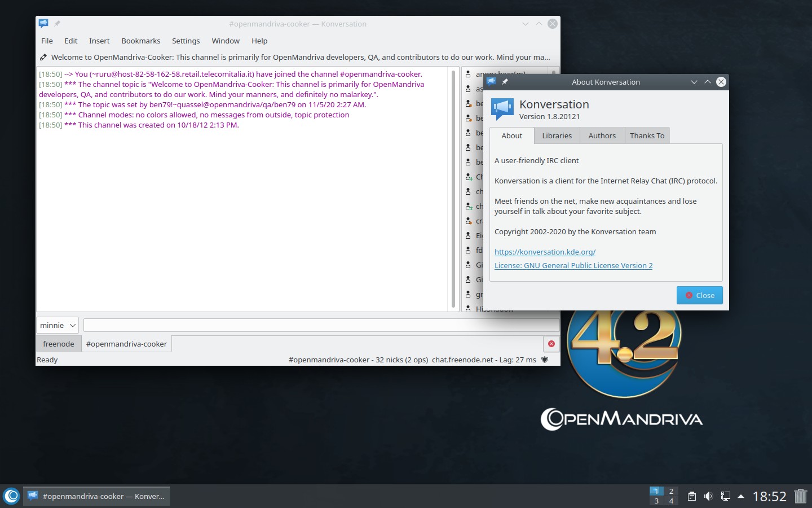Open the trash icon in the panel
The width and height of the screenshot is (812, 508).
tap(801, 496)
